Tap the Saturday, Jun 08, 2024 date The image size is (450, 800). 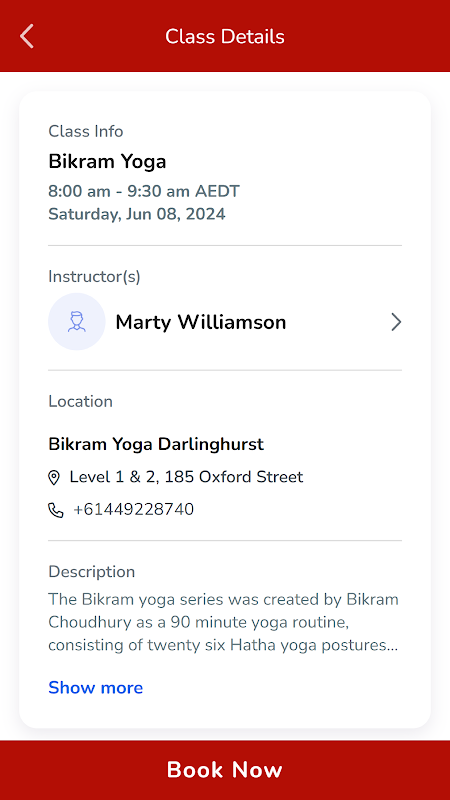[137, 214]
